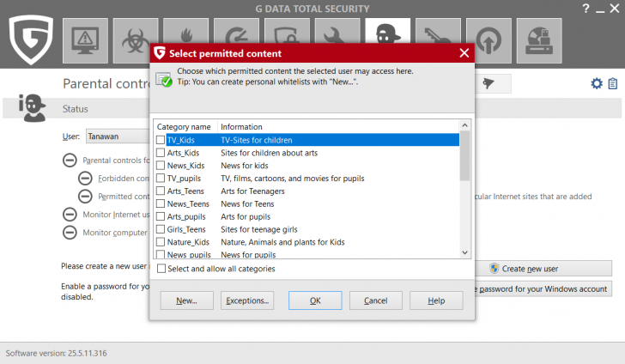Check the News_Teens category
This screenshot has width=625, height=364.
[161, 203]
